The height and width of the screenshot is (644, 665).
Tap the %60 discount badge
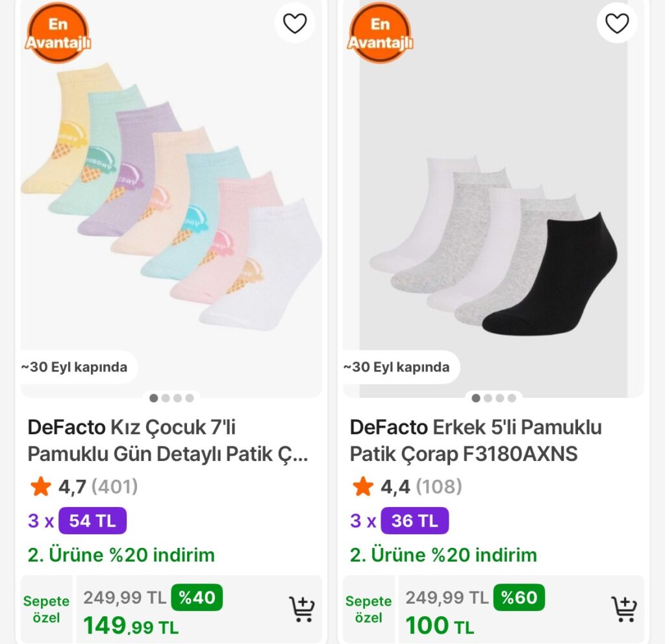coord(519,597)
